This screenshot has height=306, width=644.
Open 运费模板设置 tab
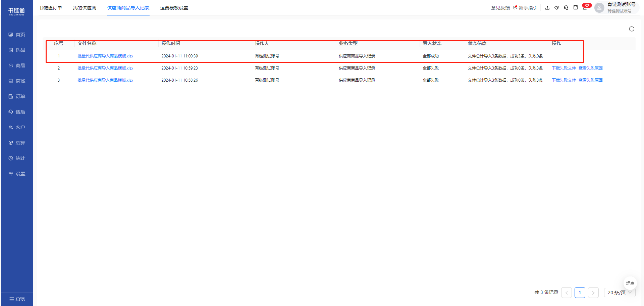pos(174,8)
